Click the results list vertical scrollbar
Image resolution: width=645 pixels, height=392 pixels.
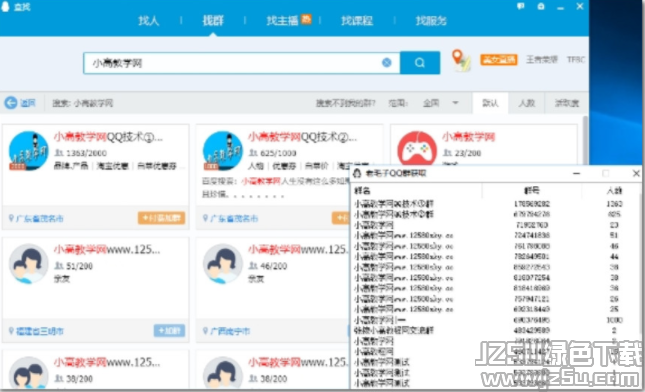585,141
